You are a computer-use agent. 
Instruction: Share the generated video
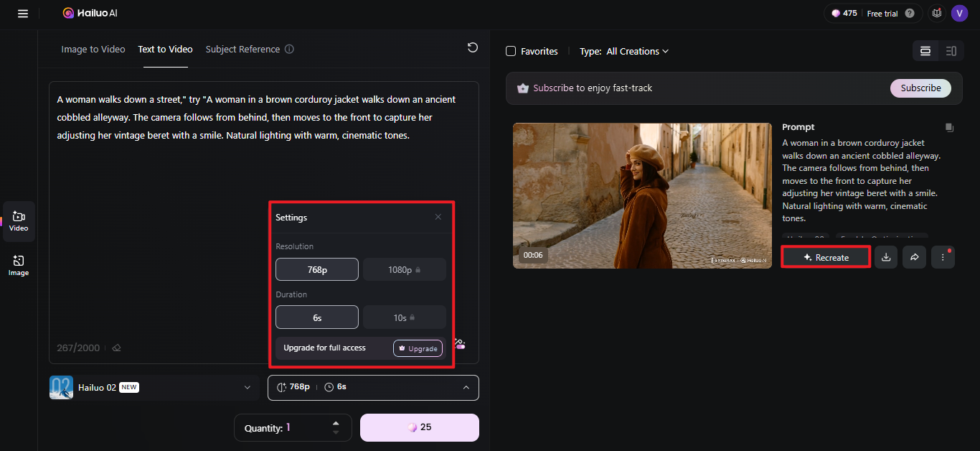(914, 257)
